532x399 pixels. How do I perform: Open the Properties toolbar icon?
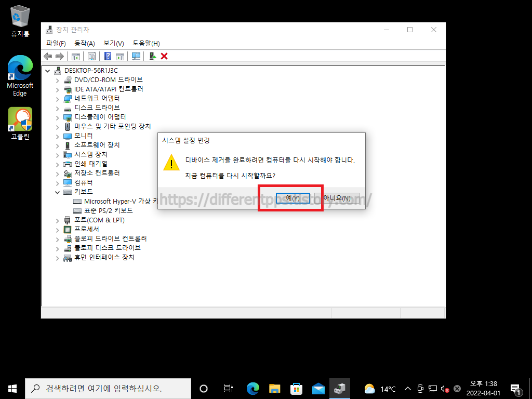coord(91,56)
